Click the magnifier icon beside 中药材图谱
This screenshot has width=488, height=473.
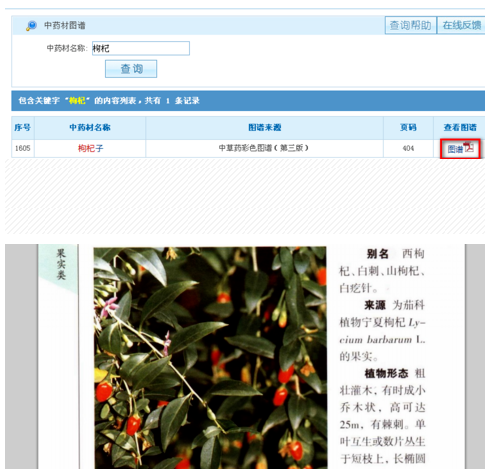[31, 26]
